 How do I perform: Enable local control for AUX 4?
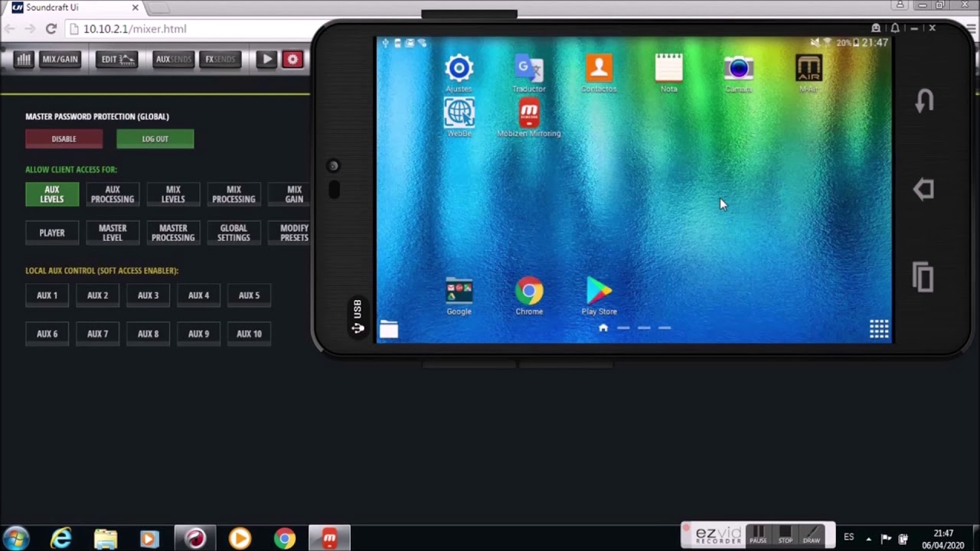198,295
